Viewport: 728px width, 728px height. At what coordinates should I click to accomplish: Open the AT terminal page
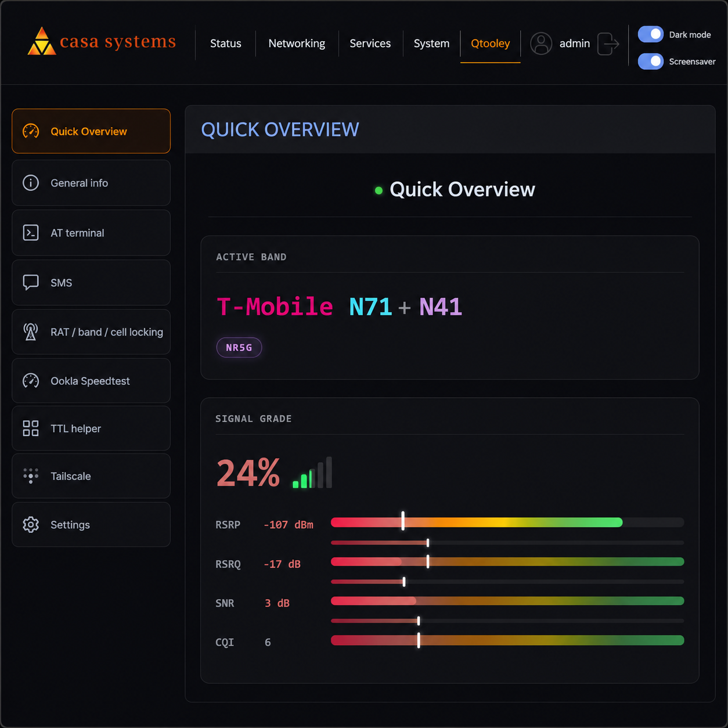[91, 233]
